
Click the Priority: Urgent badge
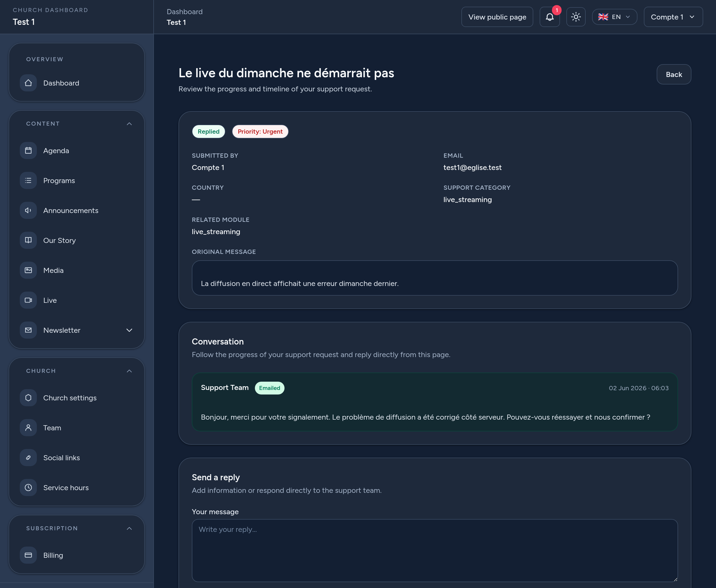[260, 132]
